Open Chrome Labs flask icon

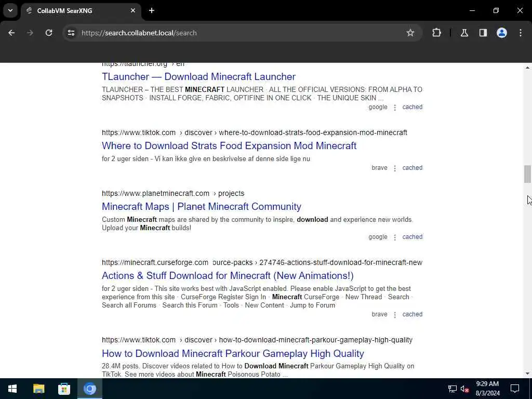[464, 33]
